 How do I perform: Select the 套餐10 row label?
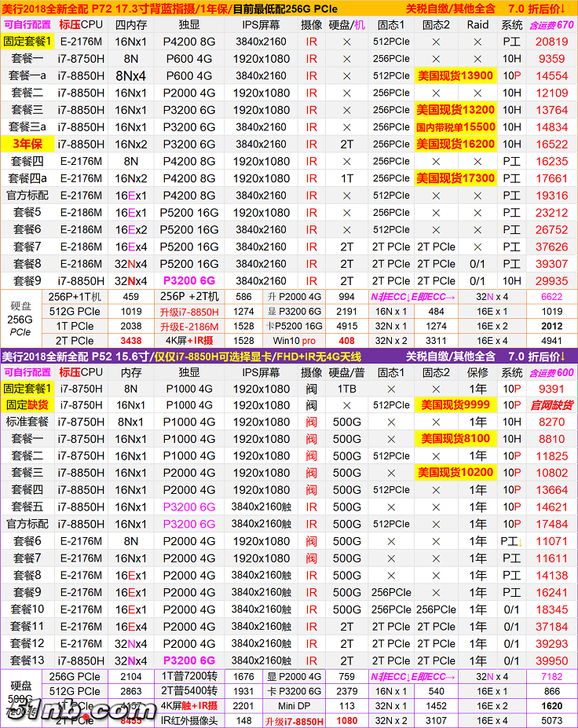pyautogui.click(x=27, y=609)
